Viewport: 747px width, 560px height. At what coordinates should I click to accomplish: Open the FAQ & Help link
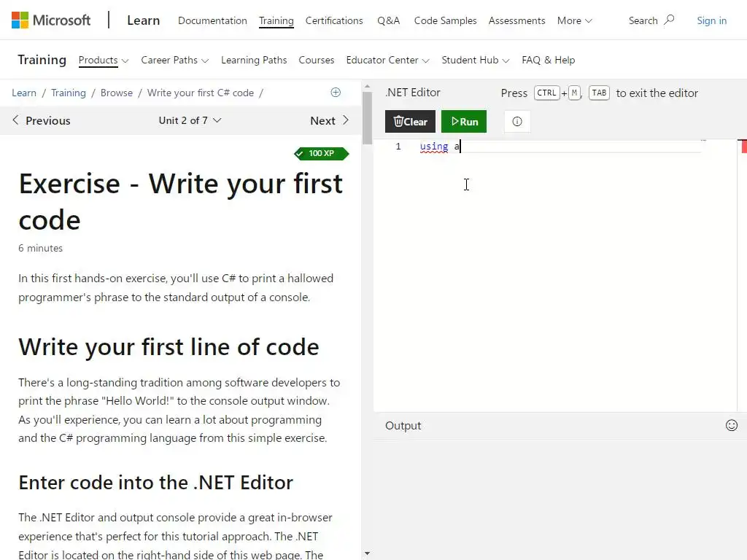(x=549, y=60)
